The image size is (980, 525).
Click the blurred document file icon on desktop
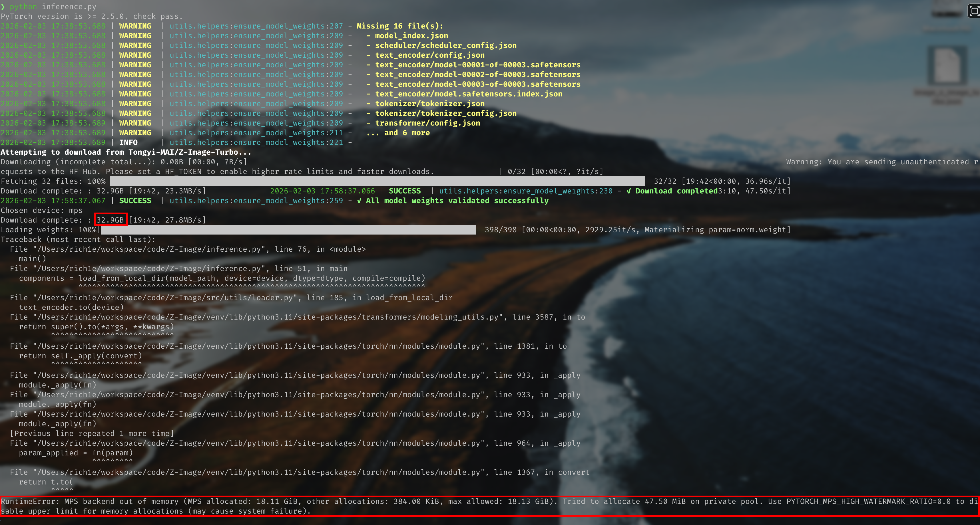(x=947, y=66)
